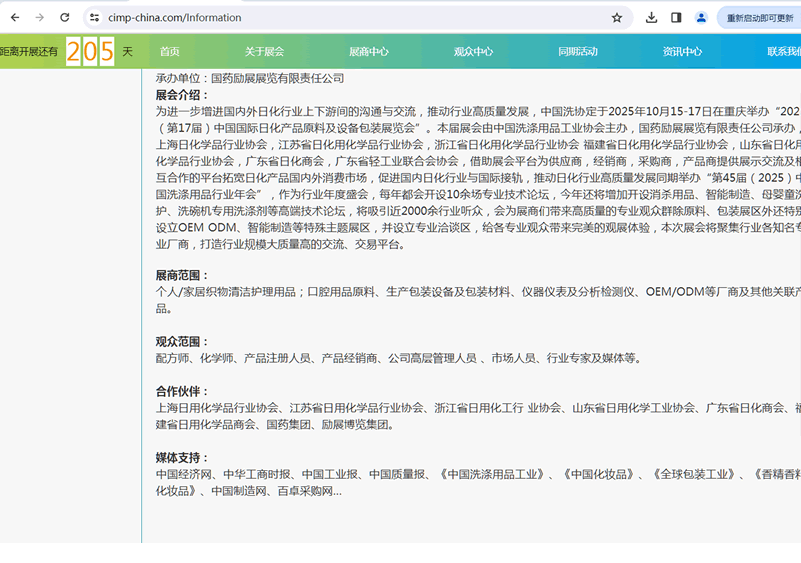Image resolution: width=801 pixels, height=563 pixels.
Task: Reload the current page
Action: point(65,18)
